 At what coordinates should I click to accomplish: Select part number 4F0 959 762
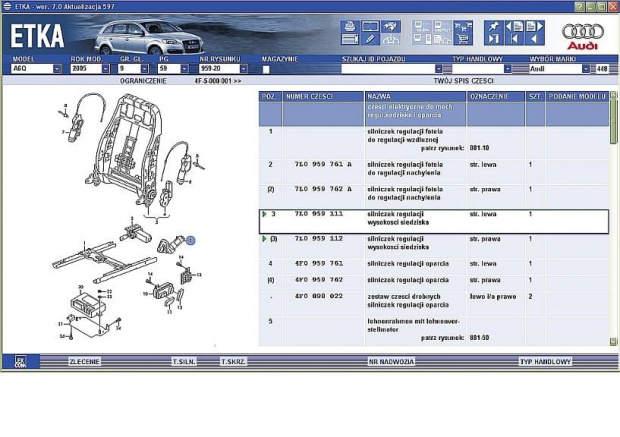[319, 280]
